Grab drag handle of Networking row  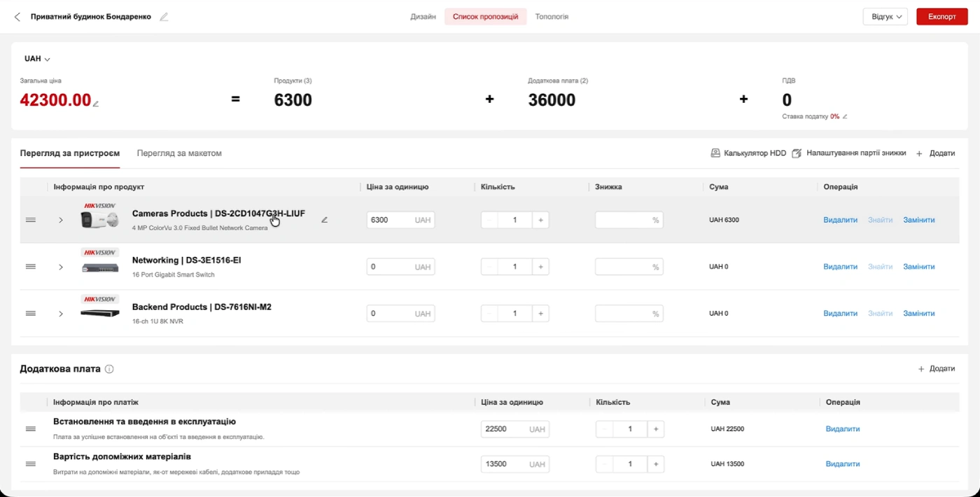pos(31,267)
